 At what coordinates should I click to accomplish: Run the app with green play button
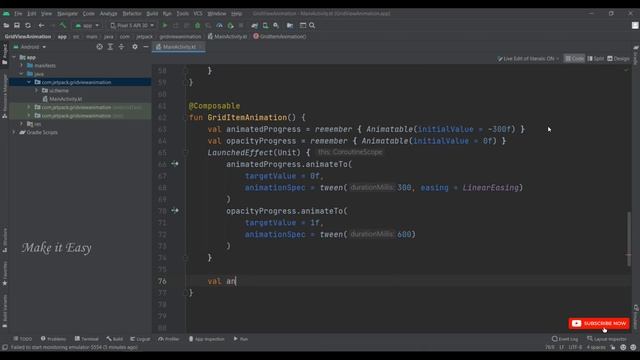coord(165,25)
